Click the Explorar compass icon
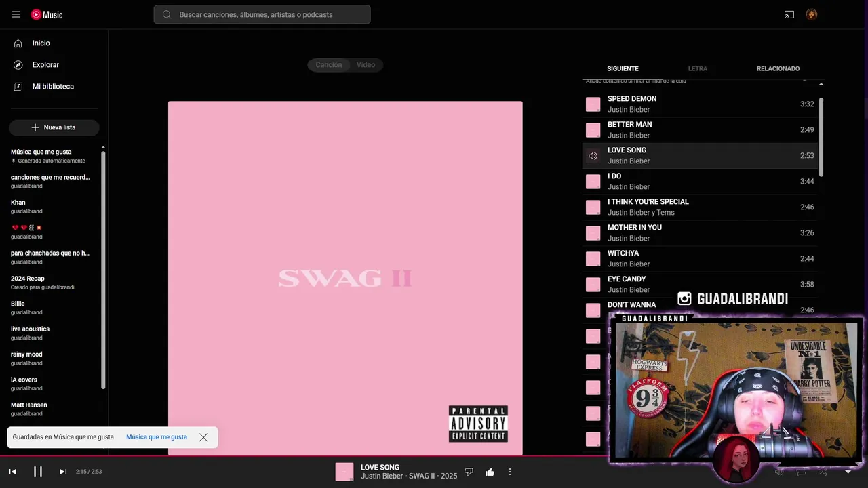868x488 pixels. 18,65
